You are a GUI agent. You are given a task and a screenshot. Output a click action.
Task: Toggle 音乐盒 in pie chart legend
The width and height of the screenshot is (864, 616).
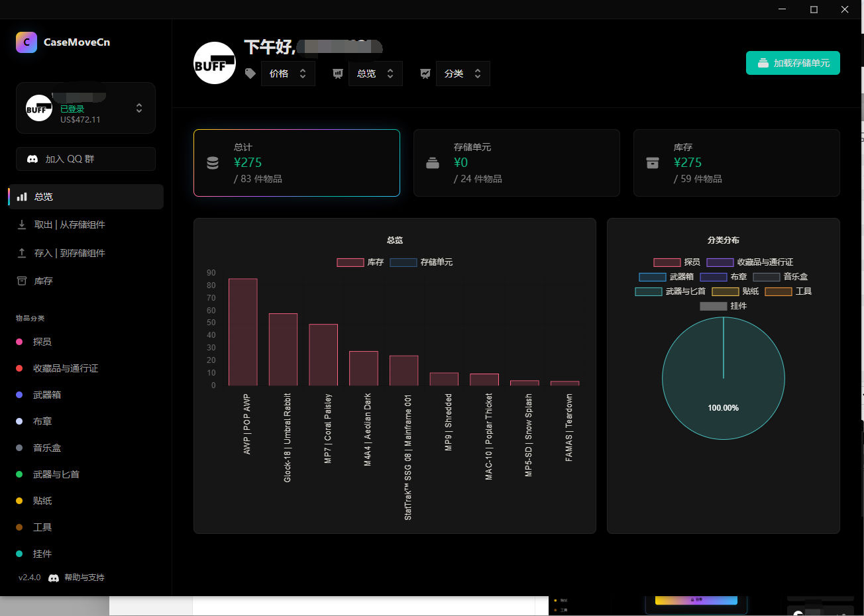(x=781, y=277)
